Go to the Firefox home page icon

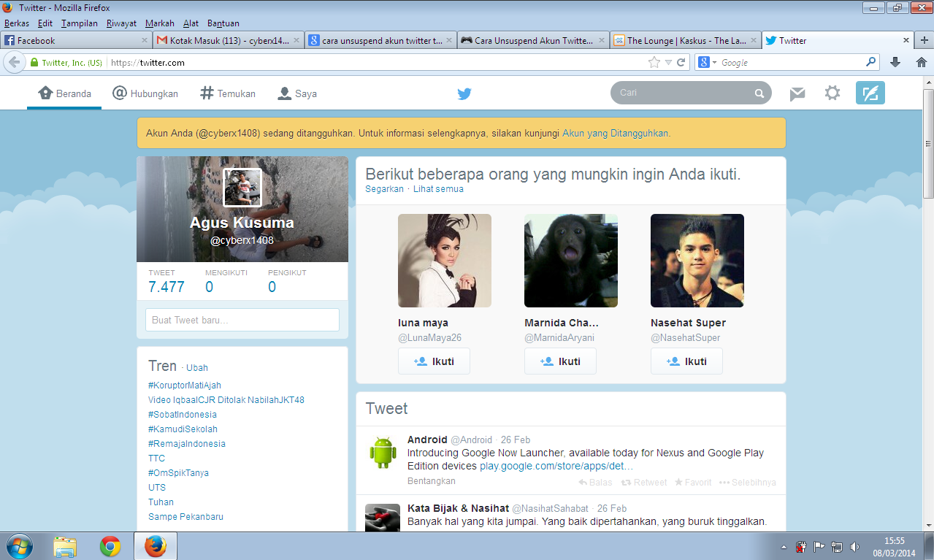click(x=920, y=63)
